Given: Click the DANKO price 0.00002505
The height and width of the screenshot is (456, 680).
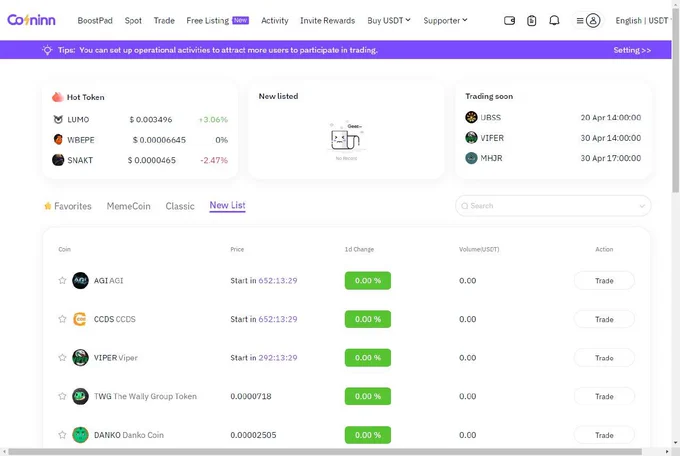Looking at the screenshot, I should [x=253, y=435].
